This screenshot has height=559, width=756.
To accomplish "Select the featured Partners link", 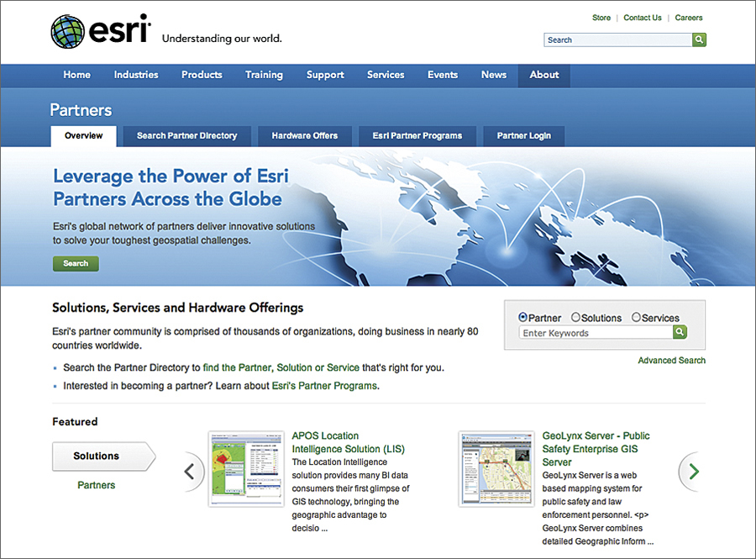I will pyautogui.click(x=97, y=485).
